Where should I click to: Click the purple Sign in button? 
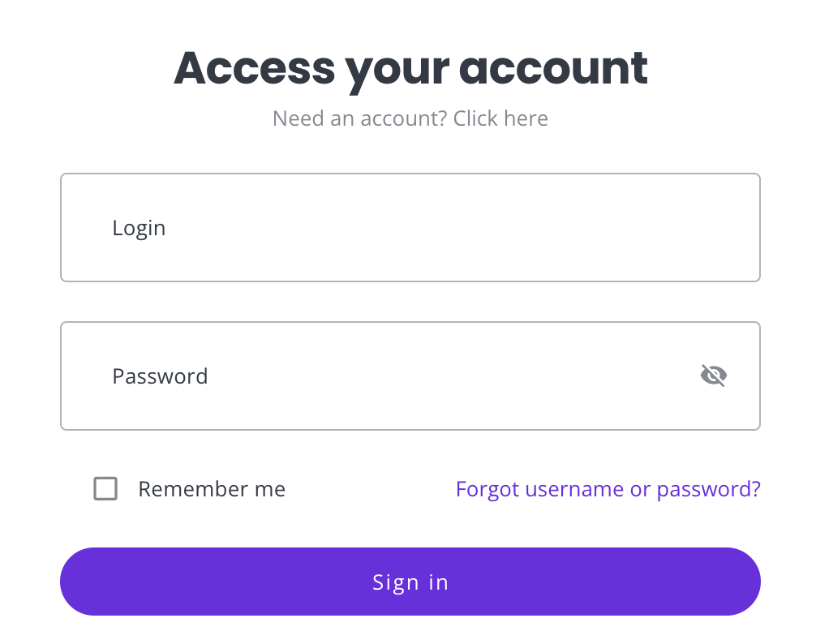click(x=410, y=582)
